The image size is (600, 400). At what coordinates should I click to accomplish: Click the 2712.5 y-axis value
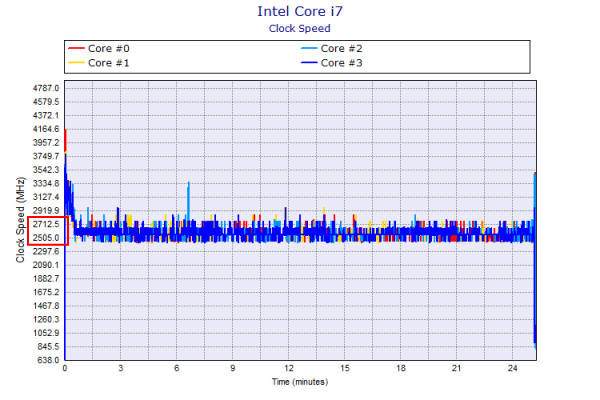click(x=46, y=224)
